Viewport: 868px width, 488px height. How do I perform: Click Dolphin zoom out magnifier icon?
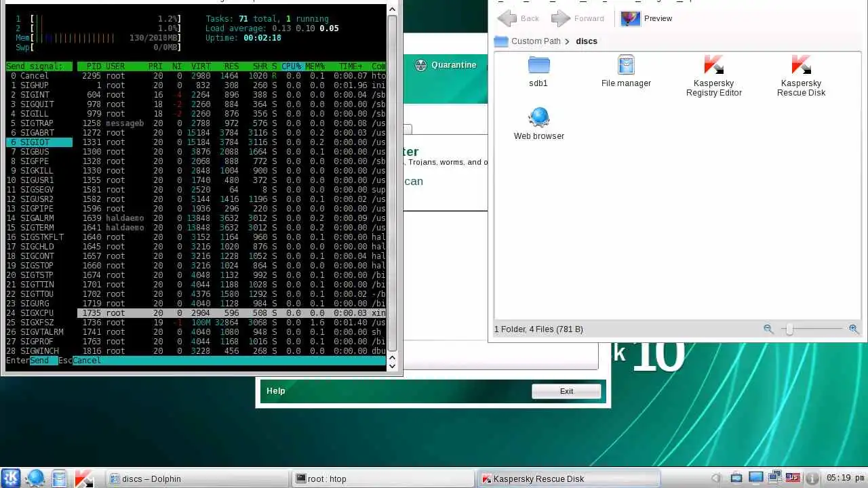768,329
